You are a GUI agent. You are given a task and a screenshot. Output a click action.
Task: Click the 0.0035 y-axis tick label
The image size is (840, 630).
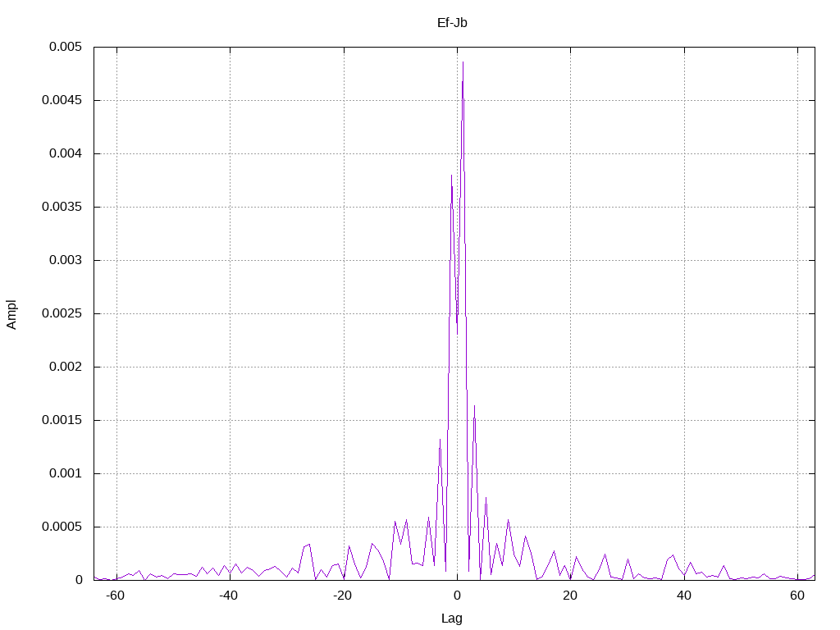[62, 207]
